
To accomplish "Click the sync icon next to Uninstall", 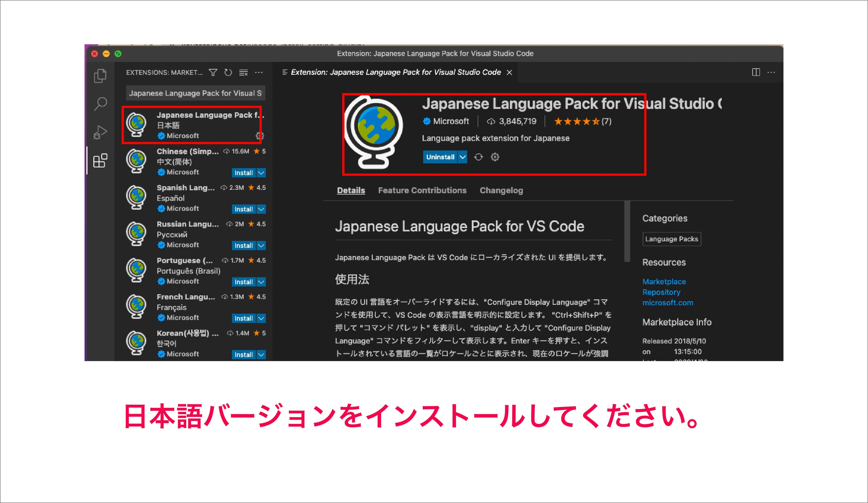I will click(x=479, y=157).
